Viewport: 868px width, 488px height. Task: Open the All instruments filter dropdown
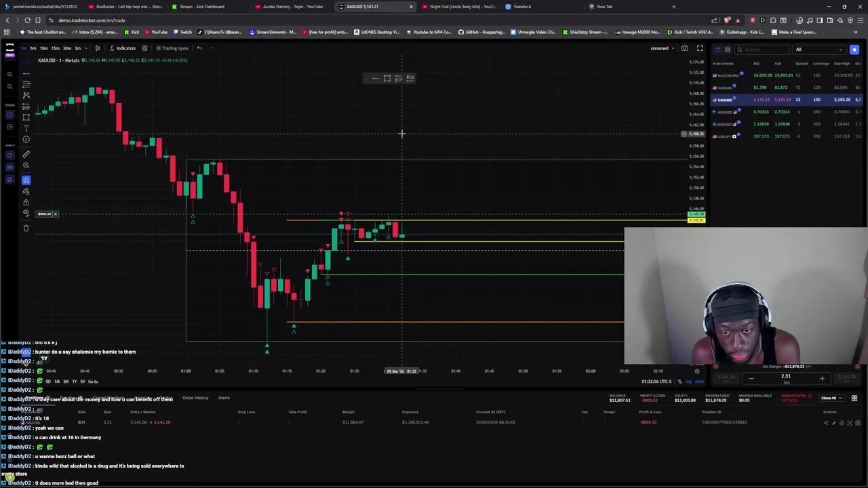[819, 49]
